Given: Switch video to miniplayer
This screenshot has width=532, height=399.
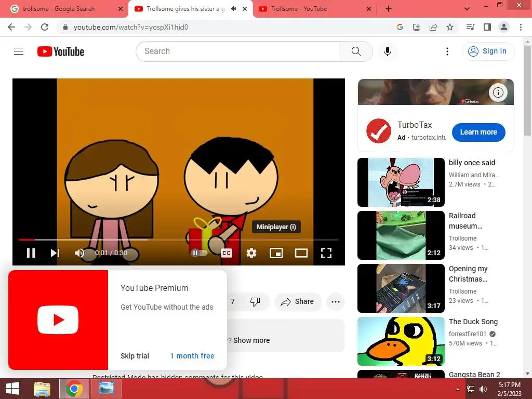Looking at the screenshot, I should 276,253.
